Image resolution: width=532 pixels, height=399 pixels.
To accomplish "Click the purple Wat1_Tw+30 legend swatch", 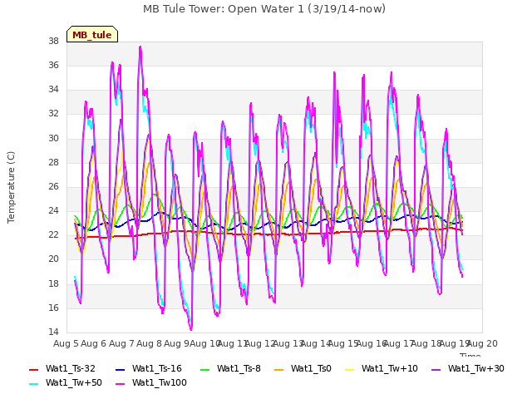I will coord(436,369).
